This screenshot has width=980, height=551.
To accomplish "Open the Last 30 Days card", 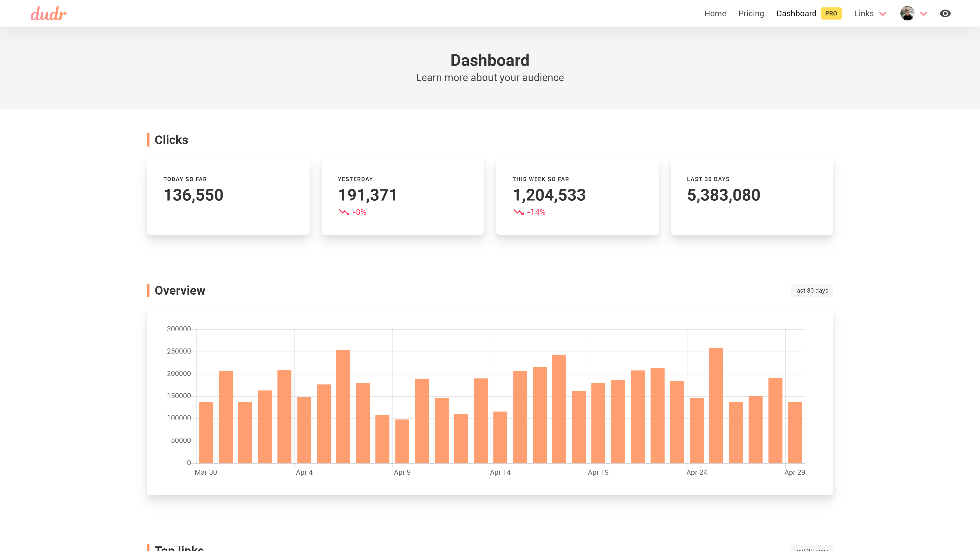I will (751, 197).
